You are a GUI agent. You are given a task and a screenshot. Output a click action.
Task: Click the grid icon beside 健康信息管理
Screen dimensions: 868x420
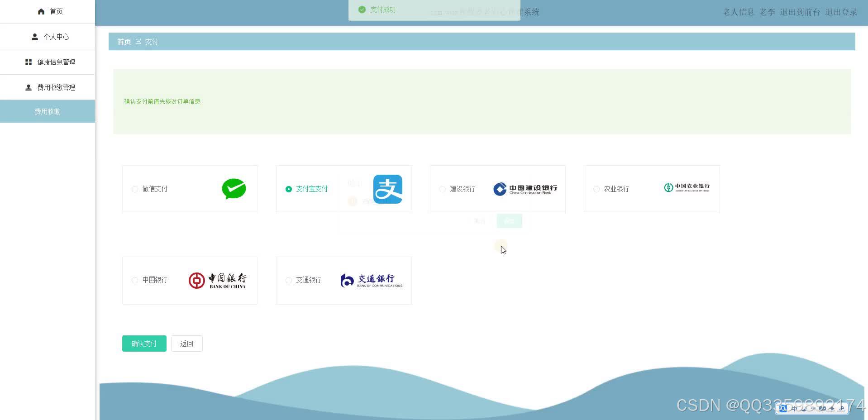(x=29, y=62)
